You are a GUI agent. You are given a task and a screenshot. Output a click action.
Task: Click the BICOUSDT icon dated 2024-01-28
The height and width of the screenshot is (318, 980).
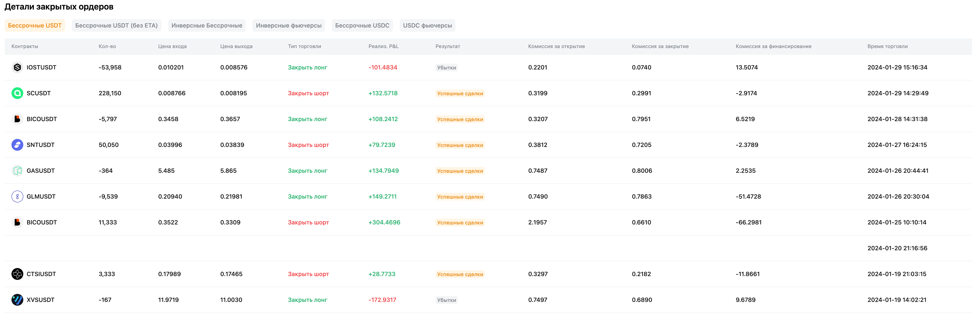pyautogui.click(x=17, y=119)
